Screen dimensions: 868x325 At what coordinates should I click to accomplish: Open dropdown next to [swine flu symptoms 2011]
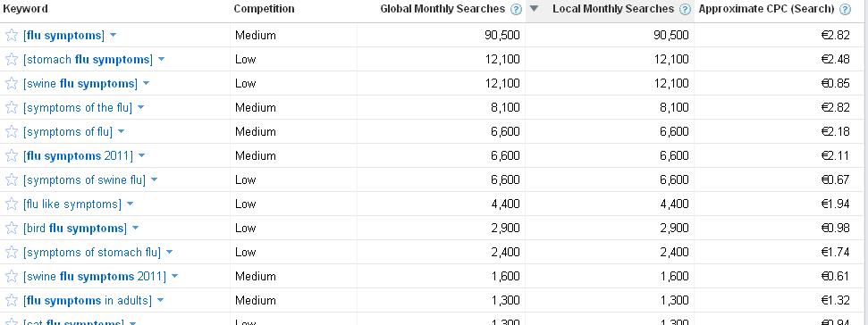pos(174,276)
